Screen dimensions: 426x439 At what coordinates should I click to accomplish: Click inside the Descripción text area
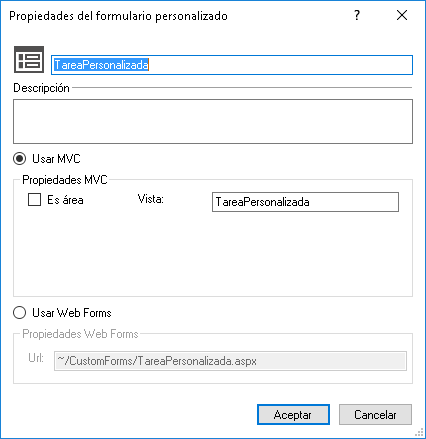click(x=213, y=121)
